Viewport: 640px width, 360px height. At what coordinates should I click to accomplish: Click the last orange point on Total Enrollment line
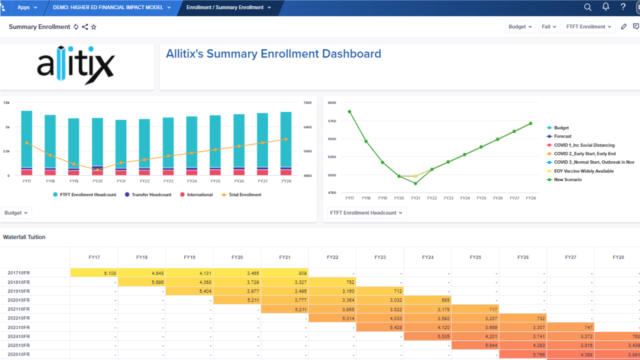click(x=286, y=140)
